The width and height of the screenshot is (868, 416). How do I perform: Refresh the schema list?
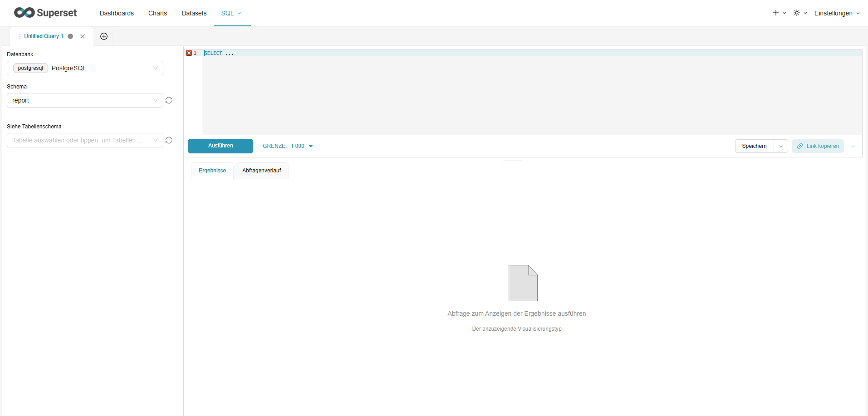(x=169, y=100)
